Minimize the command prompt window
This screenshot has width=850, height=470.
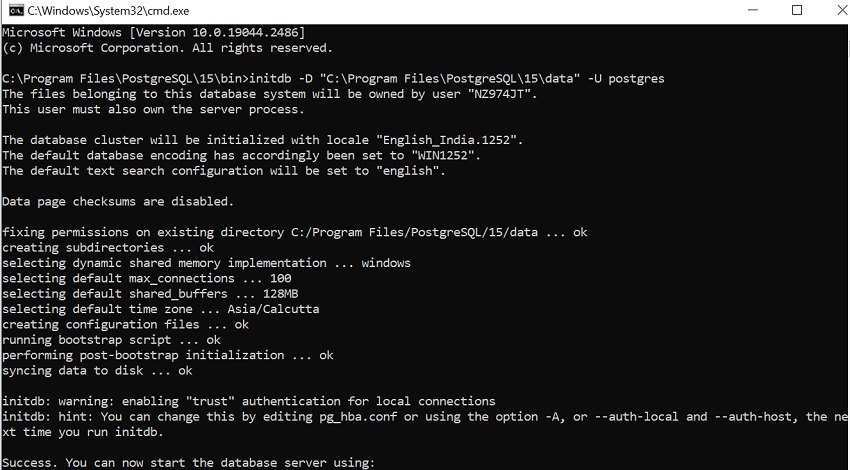pos(752,11)
